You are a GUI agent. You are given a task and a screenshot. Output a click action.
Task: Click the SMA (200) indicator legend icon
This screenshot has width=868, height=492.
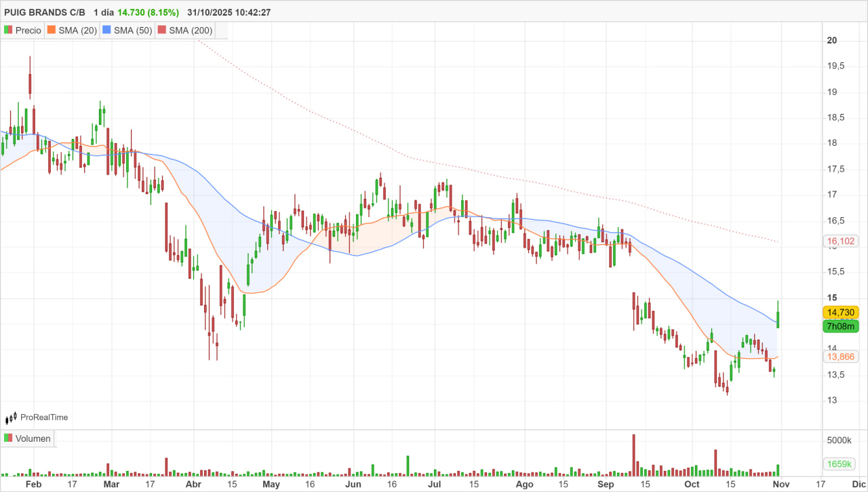click(163, 30)
